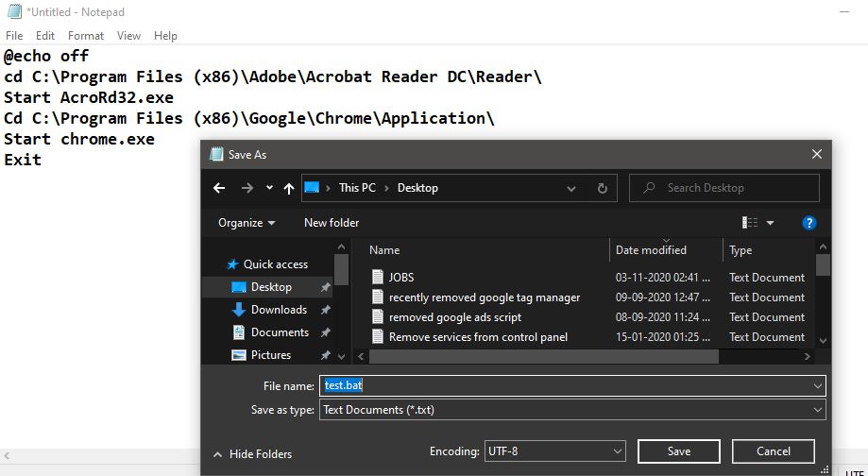Click This PC in the address breadcrumb
868x476 pixels.
tap(357, 188)
